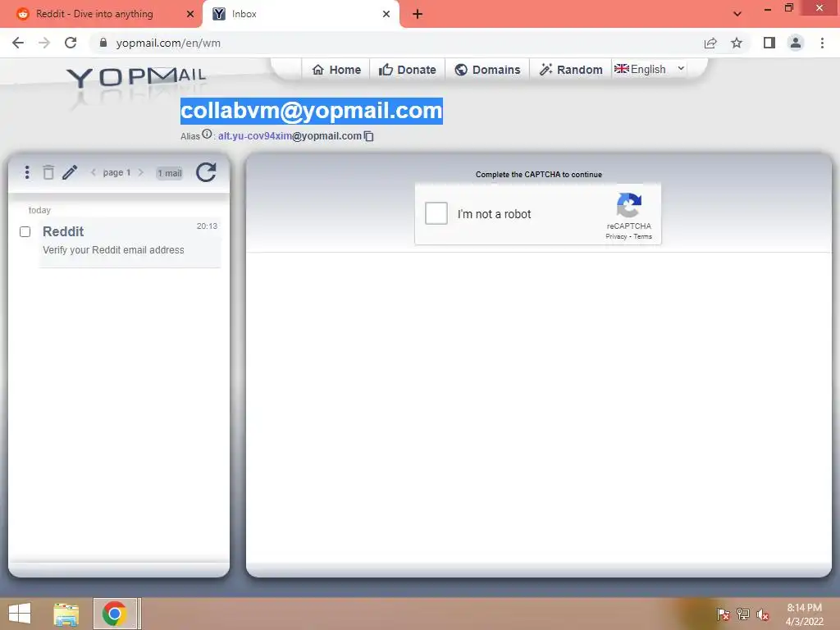Click the muted volume tray icon
Viewport: 840px width, 630px height.
point(762,614)
